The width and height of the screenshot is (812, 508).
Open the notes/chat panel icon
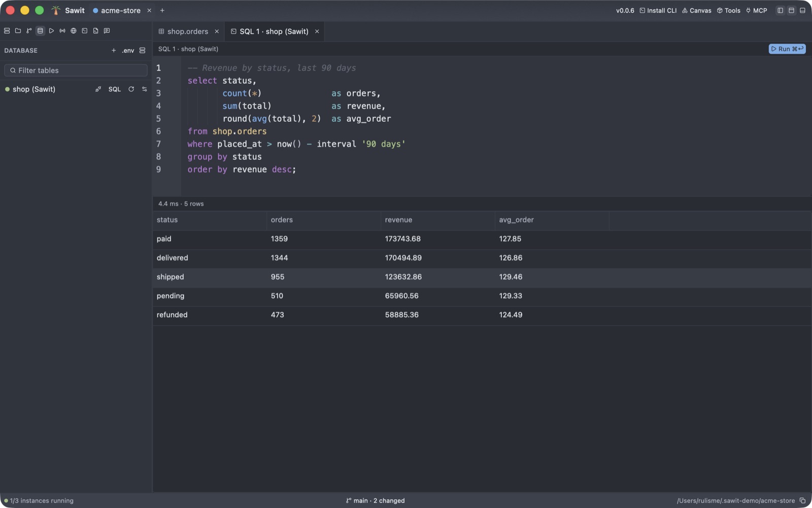click(x=107, y=31)
